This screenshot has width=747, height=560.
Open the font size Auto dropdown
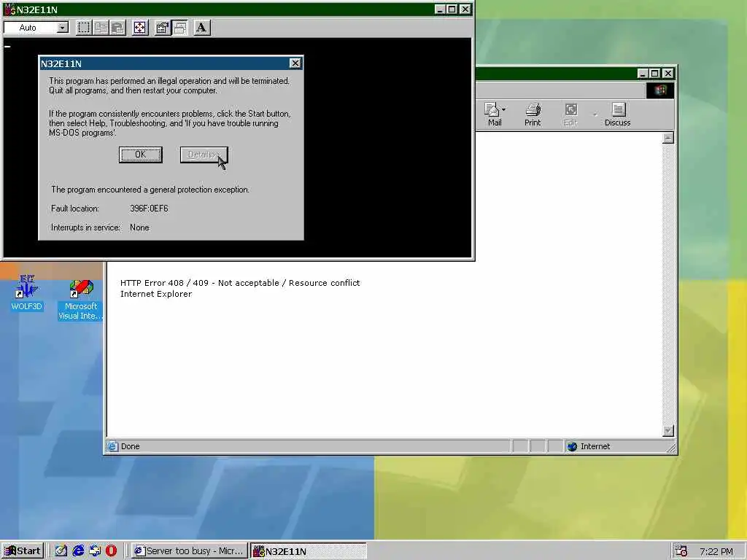coord(63,28)
